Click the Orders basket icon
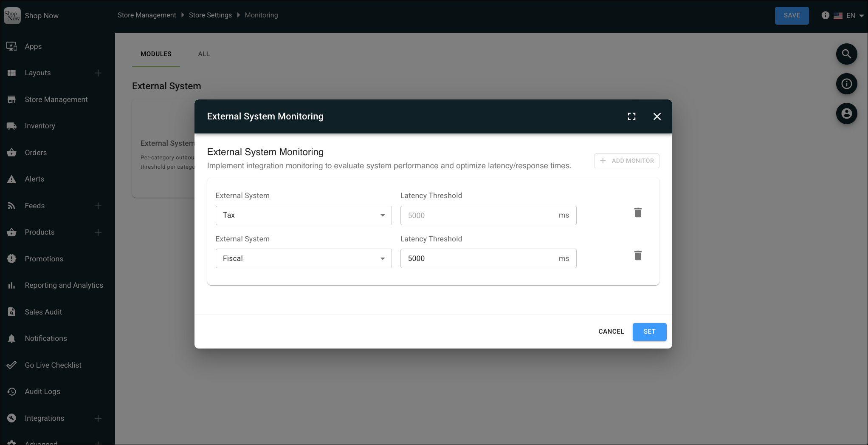The width and height of the screenshot is (868, 445). (12, 153)
